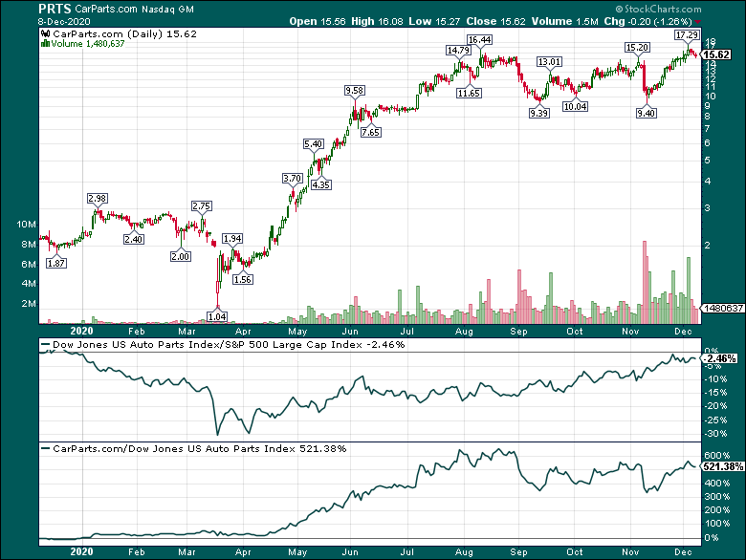Click the 7.65 June low label
Viewport: 746px width, 560px height.
click(371, 132)
